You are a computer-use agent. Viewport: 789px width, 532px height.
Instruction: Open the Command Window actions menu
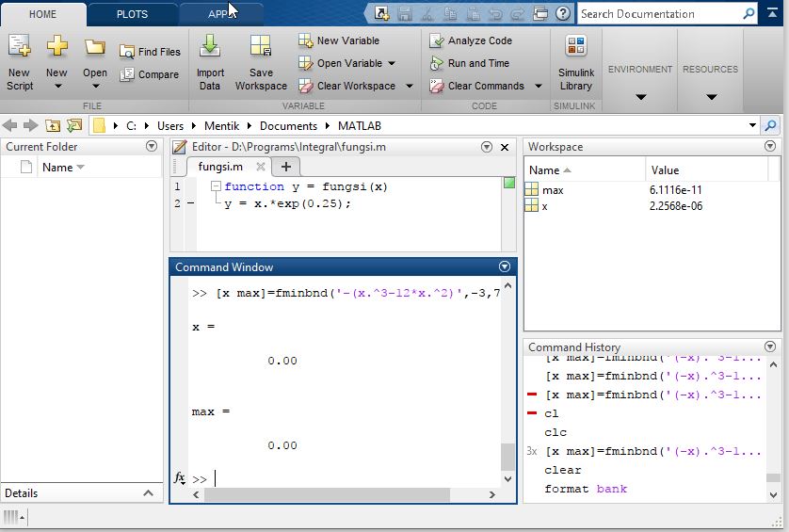[505, 267]
